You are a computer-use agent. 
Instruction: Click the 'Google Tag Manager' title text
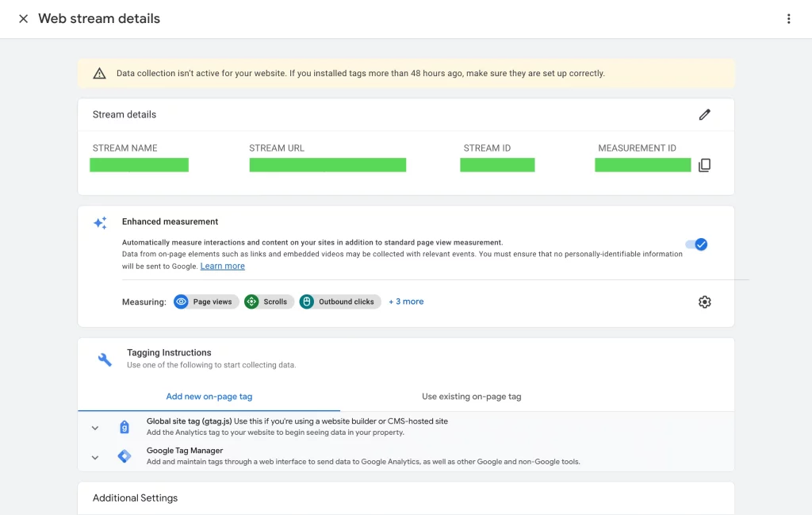click(x=184, y=451)
